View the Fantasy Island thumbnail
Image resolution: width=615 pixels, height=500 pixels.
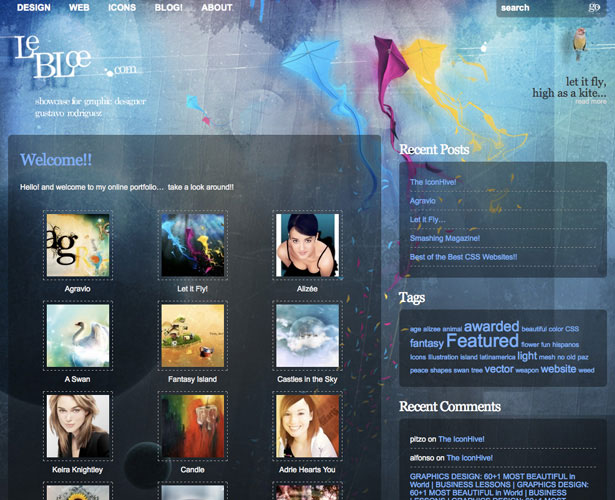point(193,336)
